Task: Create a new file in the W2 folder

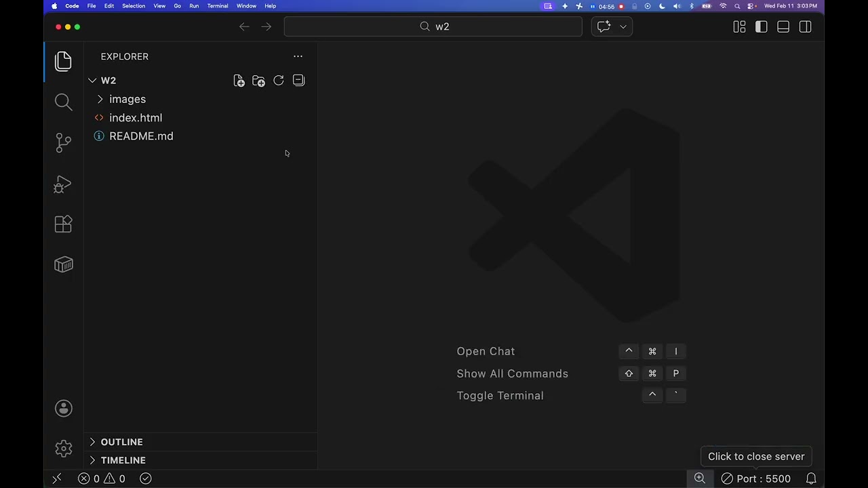Action: pos(239,81)
